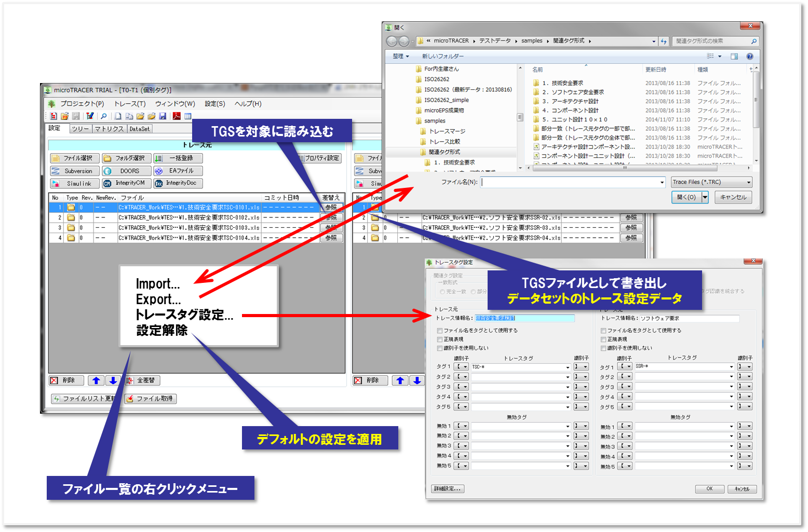This screenshot has height=532, width=808.
Task: Click OK in トレースタグ設定 dialog
Action: (709, 489)
